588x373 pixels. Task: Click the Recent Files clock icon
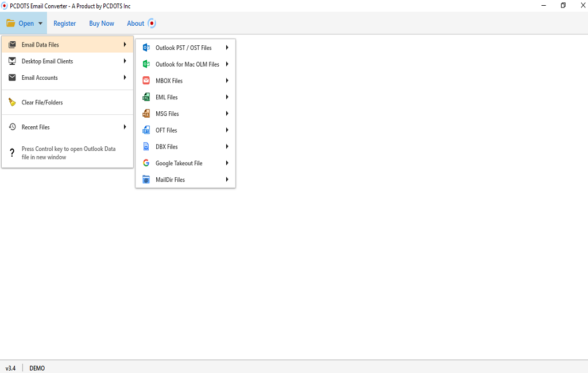[12, 127]
